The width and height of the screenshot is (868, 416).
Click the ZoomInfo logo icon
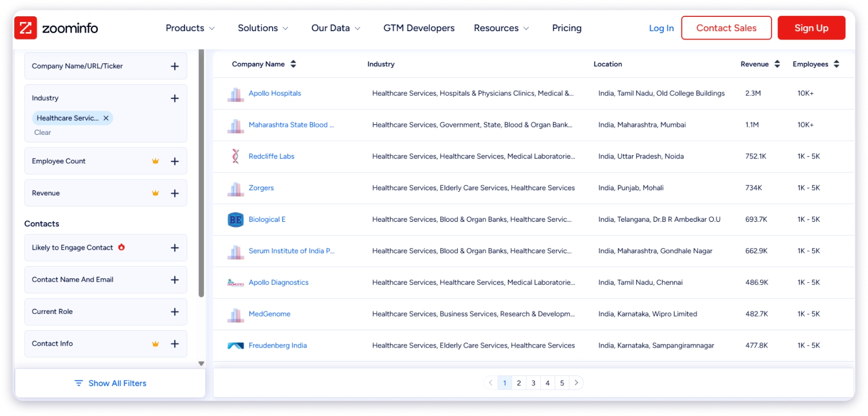25,28
